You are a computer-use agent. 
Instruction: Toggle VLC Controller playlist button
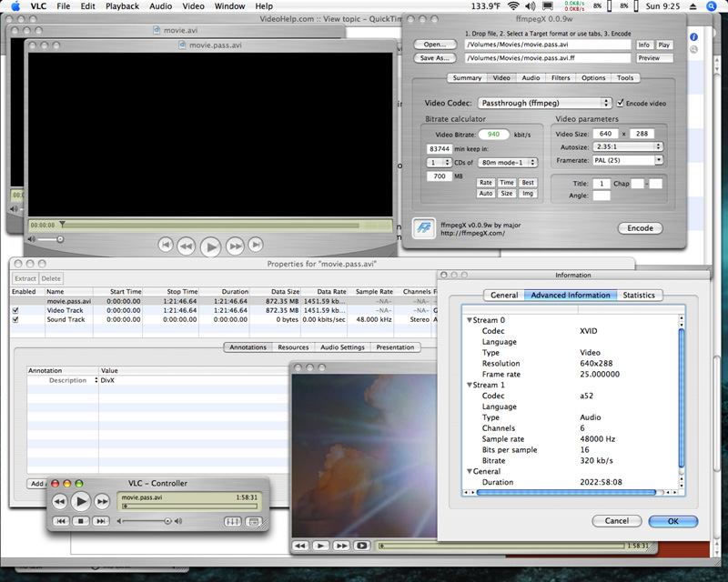tap(254, 522)
